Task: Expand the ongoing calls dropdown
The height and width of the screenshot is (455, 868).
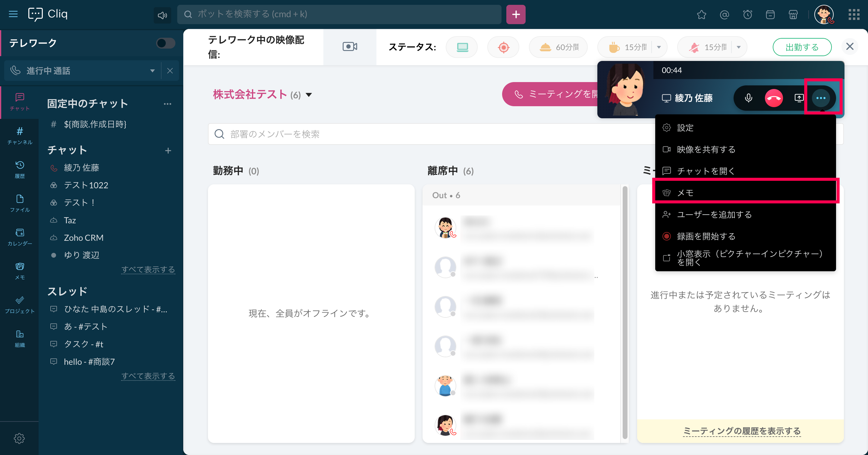Action: pos(152,71)
